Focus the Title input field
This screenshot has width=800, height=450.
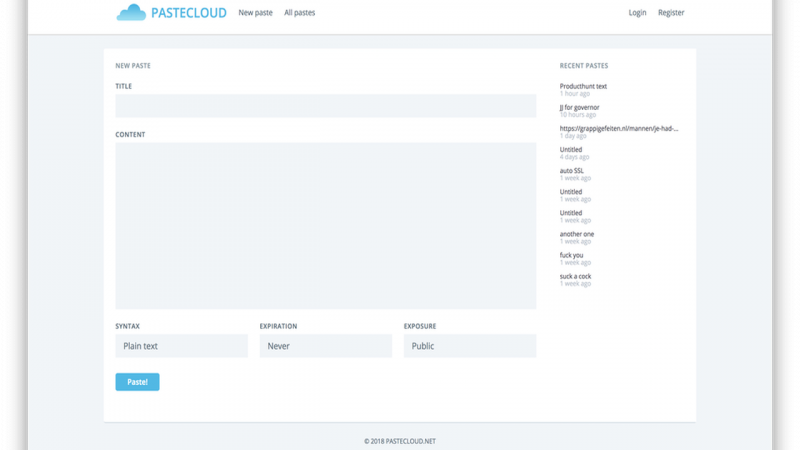pos(326,106)
